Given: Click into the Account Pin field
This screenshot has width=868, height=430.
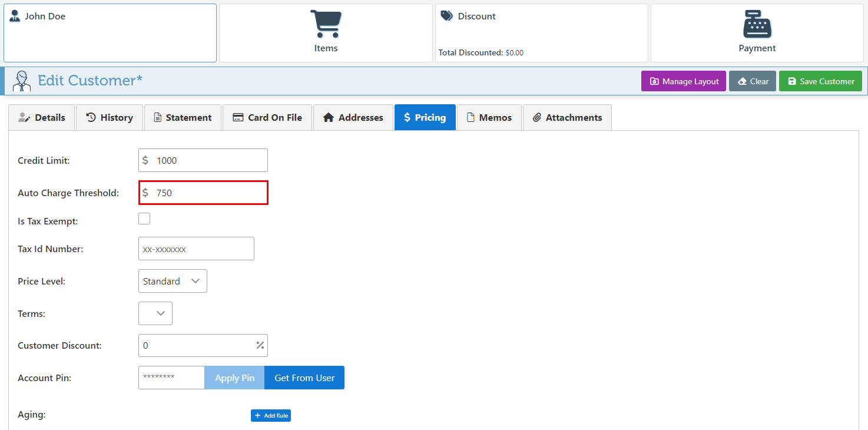Looking at the screenshot, I should point(171,378).
